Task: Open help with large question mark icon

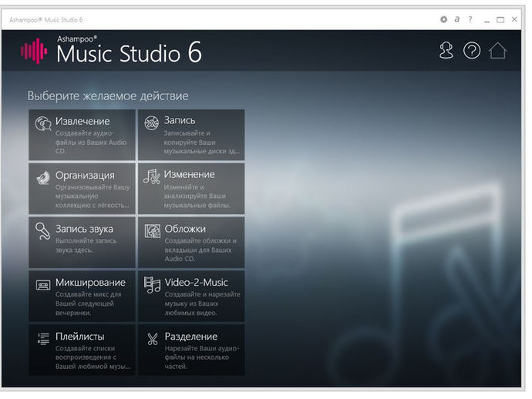Action: tap(472, 51)
